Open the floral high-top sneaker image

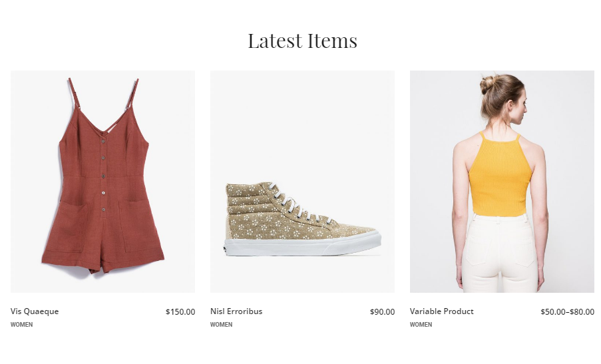[x=302, y=181]
